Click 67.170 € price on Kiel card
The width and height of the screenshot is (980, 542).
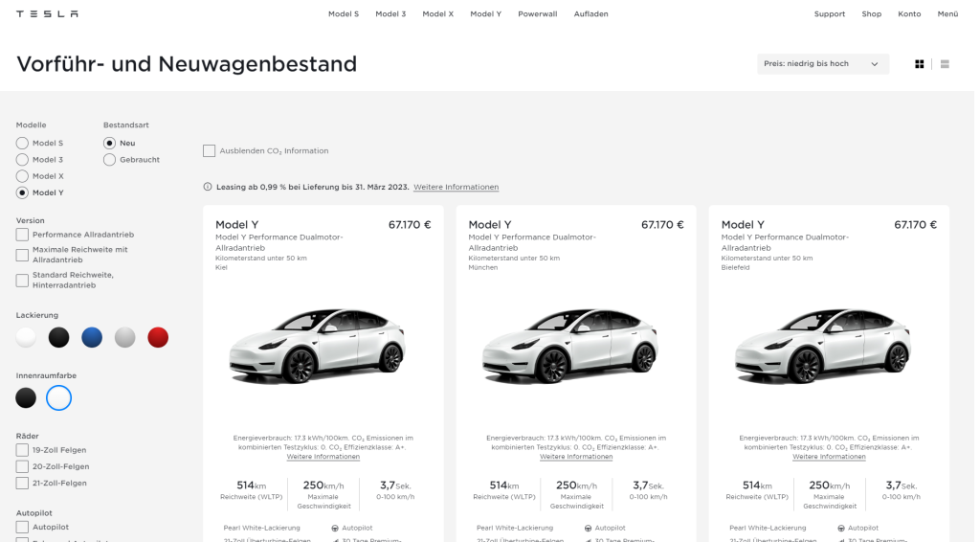(x=410, y=225)
